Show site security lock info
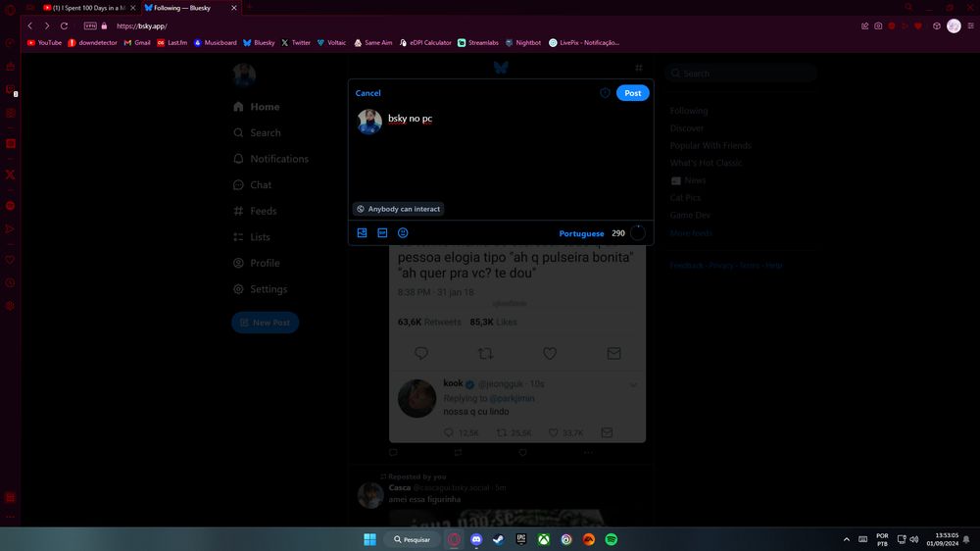The height and width of the screenshot is (551, 980). pyautogui.click(x=105, y=25)
